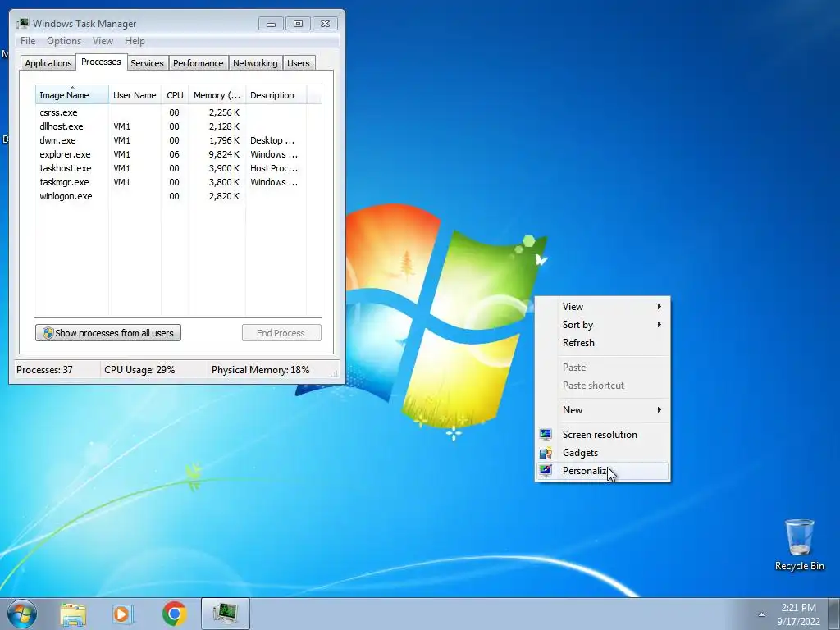Open Screen resolution settings
Viewport: 840px width, 630px height.
pyautogui.click(x=603, y=435)
